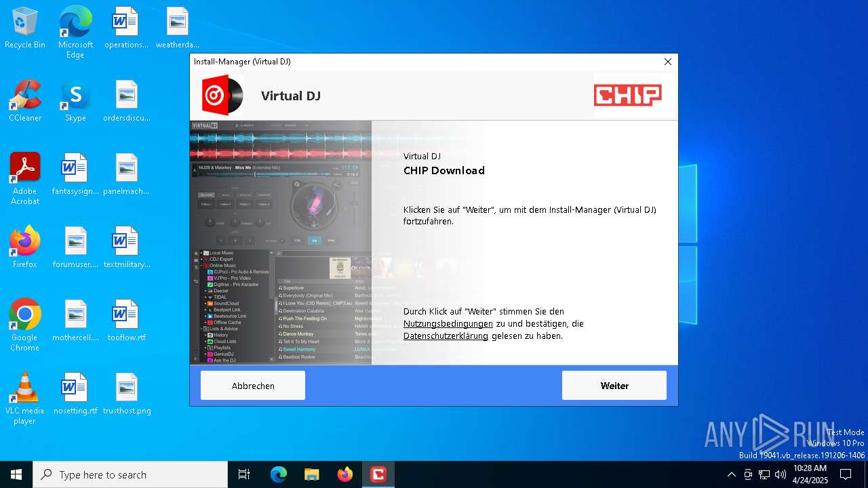Image resolution: width=868 pixels, height=488 pixels.
Task: Select the tooflow.rtf file icon
Action: tap(126, 321)
